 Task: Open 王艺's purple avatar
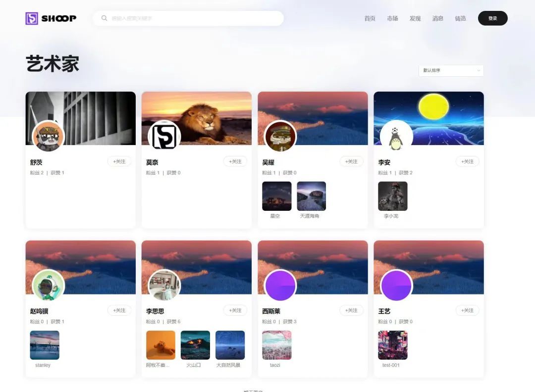396,285
